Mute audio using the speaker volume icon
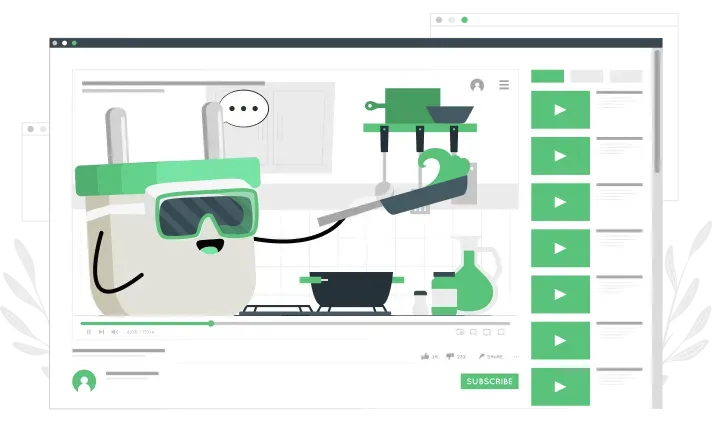The width and height of the screenshot is (712, 436). click(115, 332)
